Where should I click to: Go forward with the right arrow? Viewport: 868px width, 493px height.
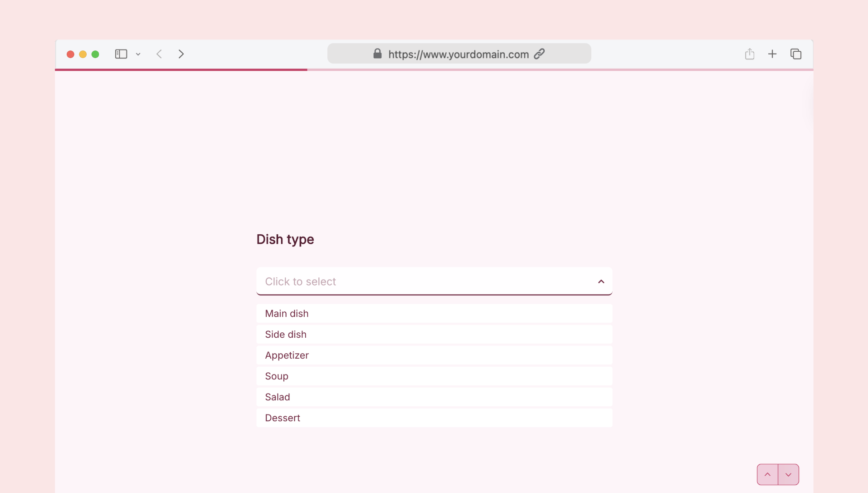pos(181,54)
